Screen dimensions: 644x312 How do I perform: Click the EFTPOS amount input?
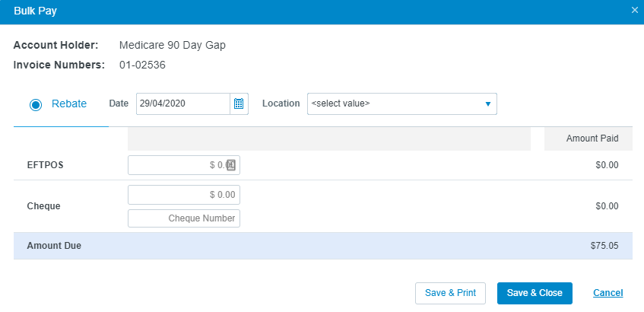[x=183, y=165]
